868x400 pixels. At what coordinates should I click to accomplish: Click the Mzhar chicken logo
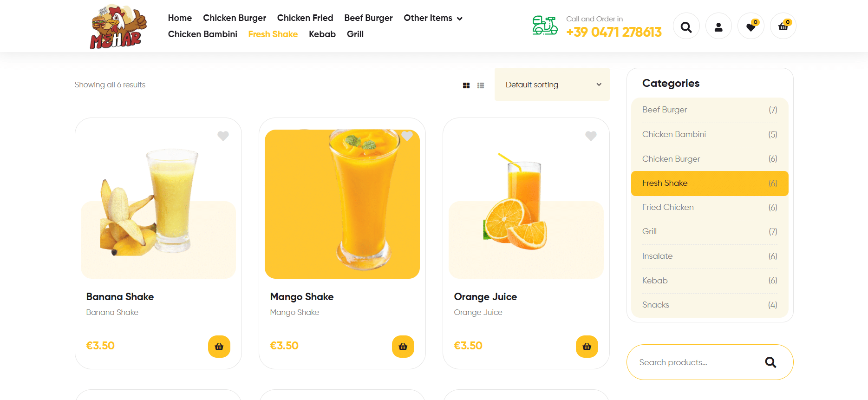pos(118,27)
